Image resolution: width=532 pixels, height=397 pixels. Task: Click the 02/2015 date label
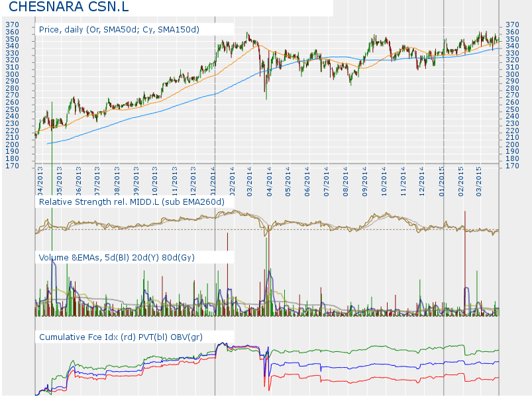pyautogui.click(x=460, y=181)
